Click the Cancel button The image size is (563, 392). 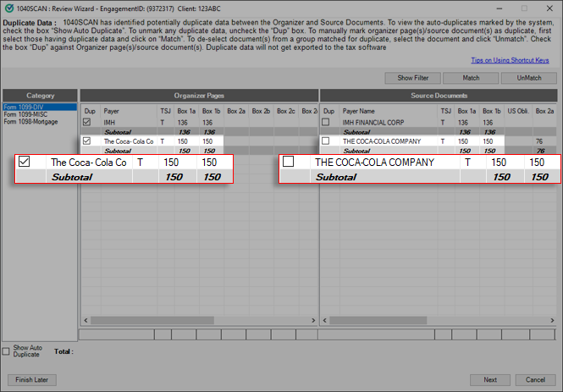click(x=535, y=380)
